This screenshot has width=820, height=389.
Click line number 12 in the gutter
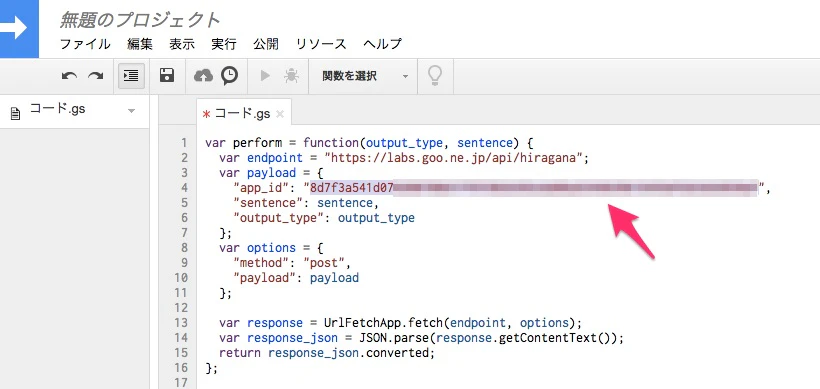pyautogui.click(x=180, y=308)
